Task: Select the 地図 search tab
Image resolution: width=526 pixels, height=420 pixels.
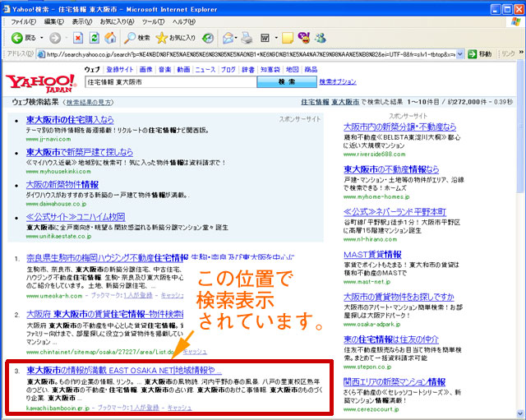Action: (x=293, y=70)
